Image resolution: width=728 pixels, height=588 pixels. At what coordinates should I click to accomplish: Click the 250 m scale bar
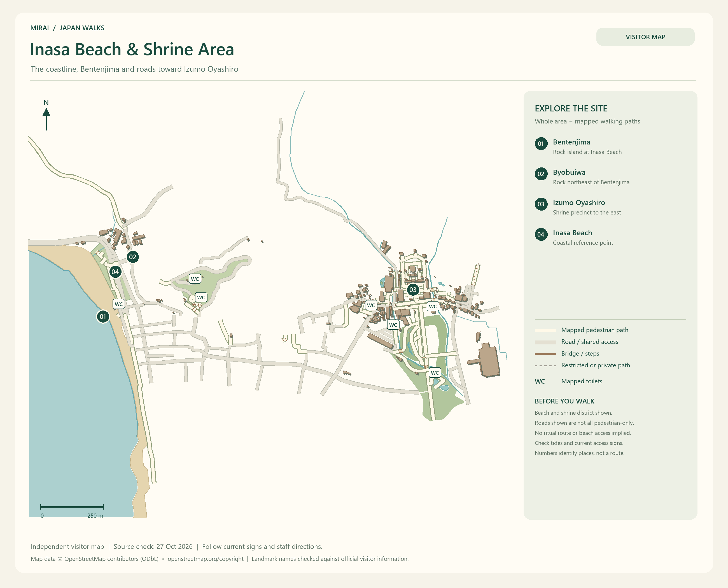72,507
